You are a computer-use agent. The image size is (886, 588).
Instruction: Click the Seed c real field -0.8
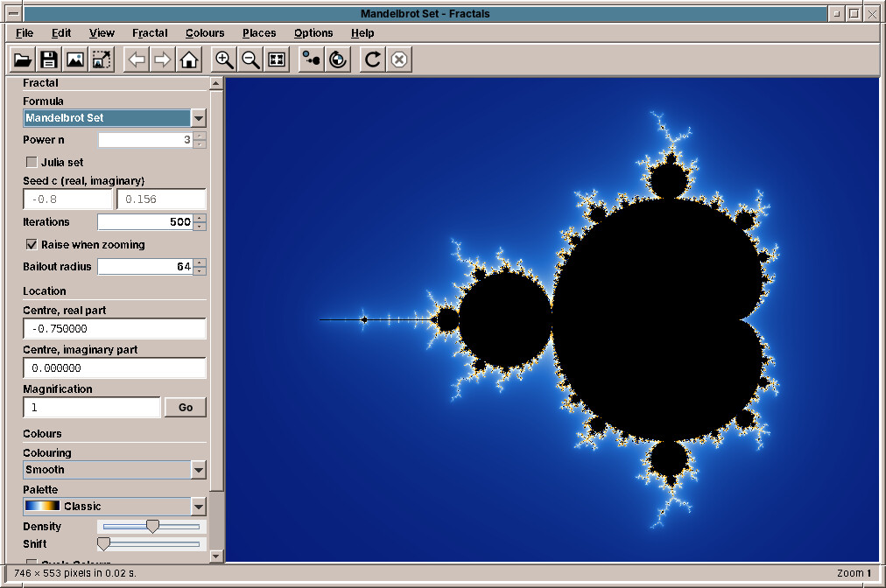click(x=67, y=199)
